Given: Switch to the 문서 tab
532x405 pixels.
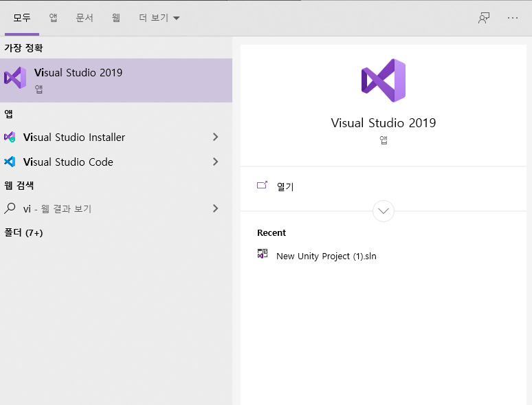Looking at the screenshot, I should [85, 18].
